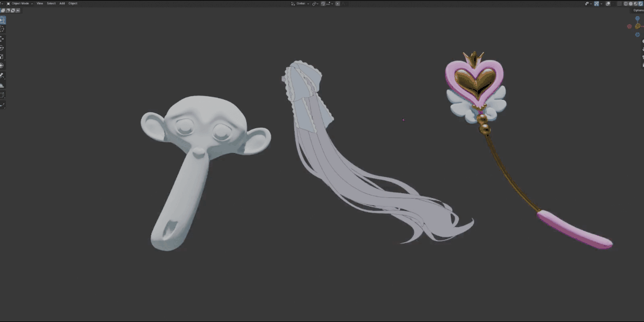This screenshot has width=644, height=322.
Task: Open the Select menu
Action: (51, 3)
